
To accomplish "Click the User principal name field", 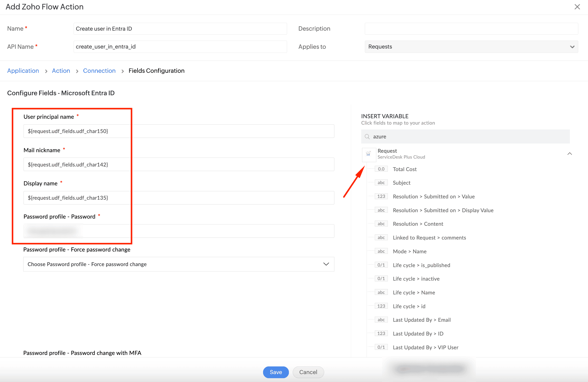I will coord(179,131).
